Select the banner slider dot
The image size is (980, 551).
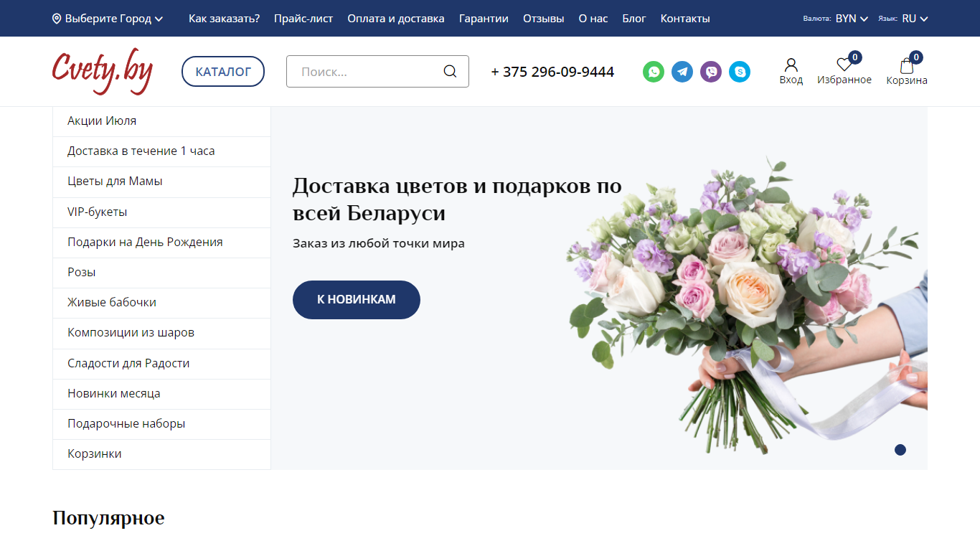[900, 450]
